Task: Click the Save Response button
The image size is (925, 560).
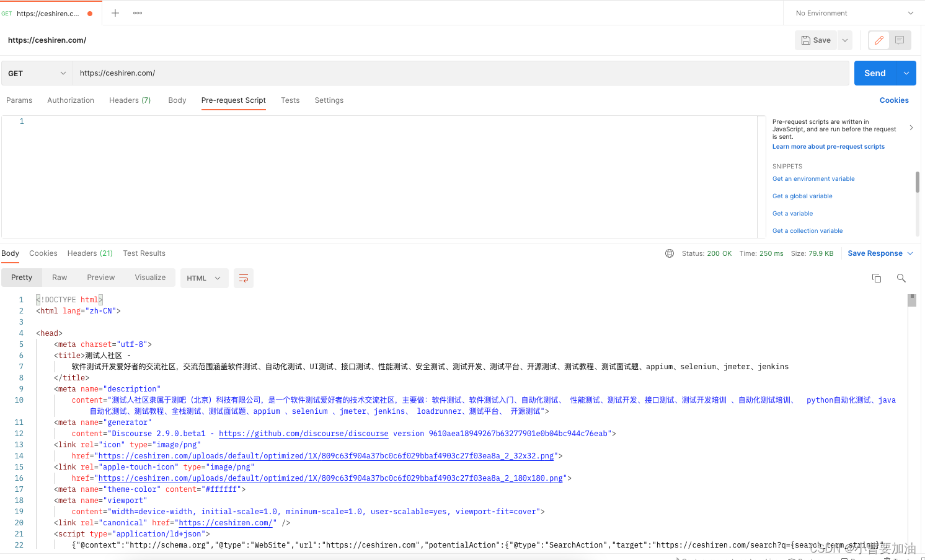Action: coord(875,253)
